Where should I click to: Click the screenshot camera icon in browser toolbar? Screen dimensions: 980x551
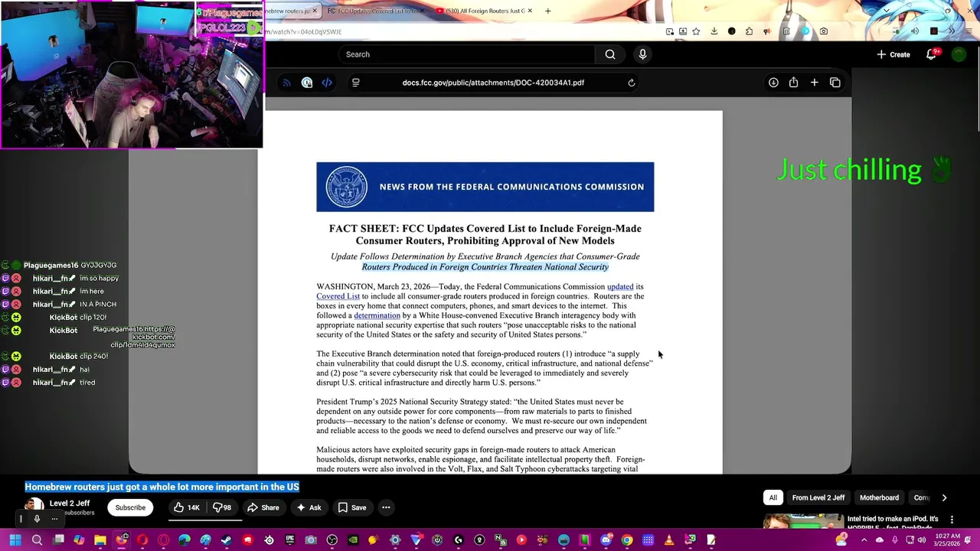tap(823, 31)
